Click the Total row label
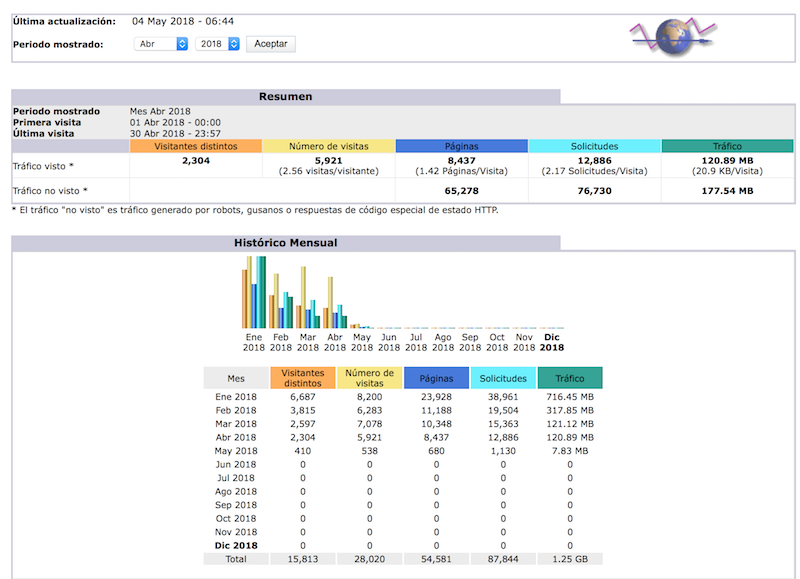Viewport: 800px width, 579px height. click(236, 559)
